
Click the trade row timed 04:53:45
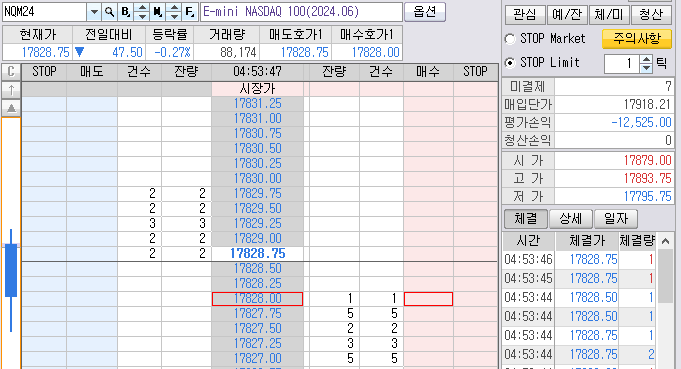(579, 279)
